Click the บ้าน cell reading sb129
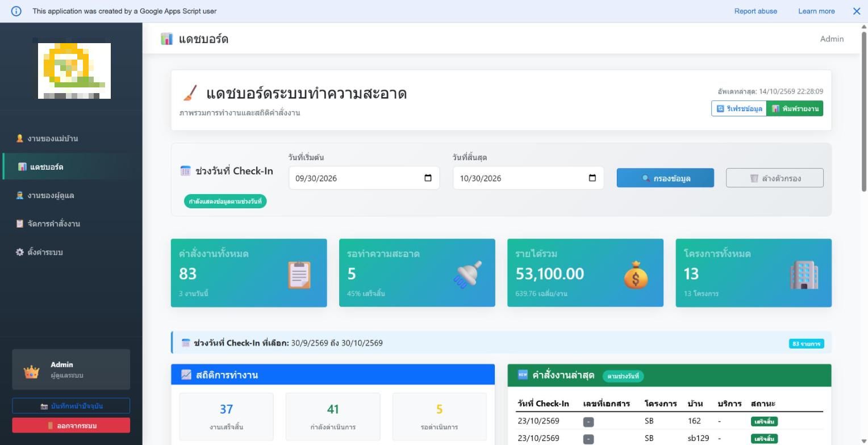 (698, 438)
